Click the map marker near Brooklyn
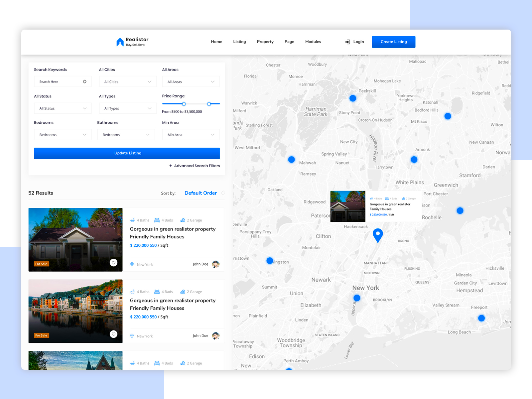The image size is (532, 399). [357, 298]
